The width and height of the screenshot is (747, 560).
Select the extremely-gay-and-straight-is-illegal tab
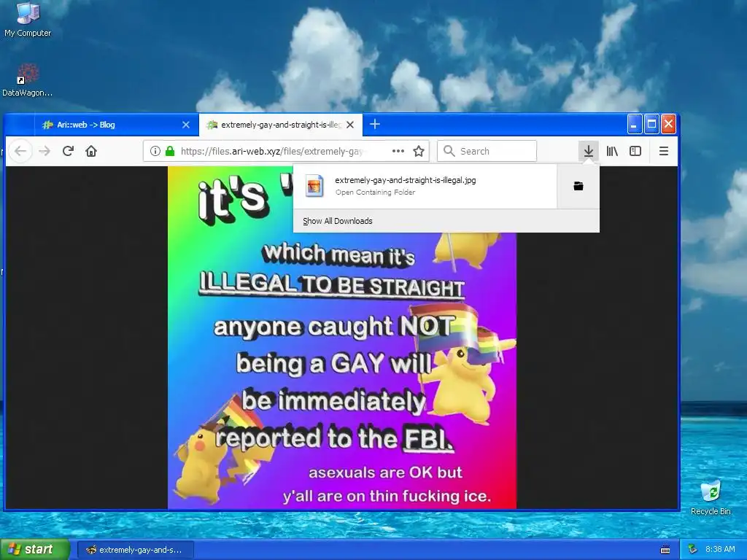click(280, 125)
